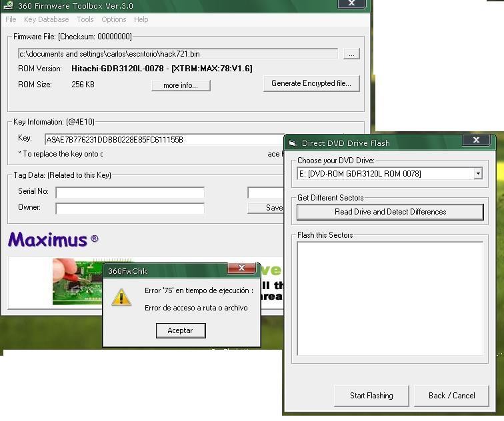This screenshot has height=421, width=504.
Task: Click the Start Flashing button
Action: 371,396
